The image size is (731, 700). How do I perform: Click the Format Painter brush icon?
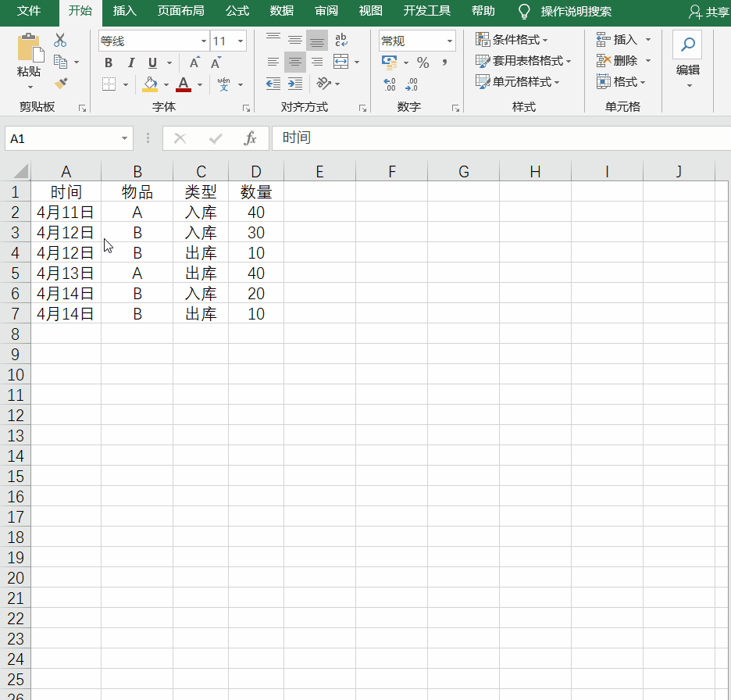point(61,84)
